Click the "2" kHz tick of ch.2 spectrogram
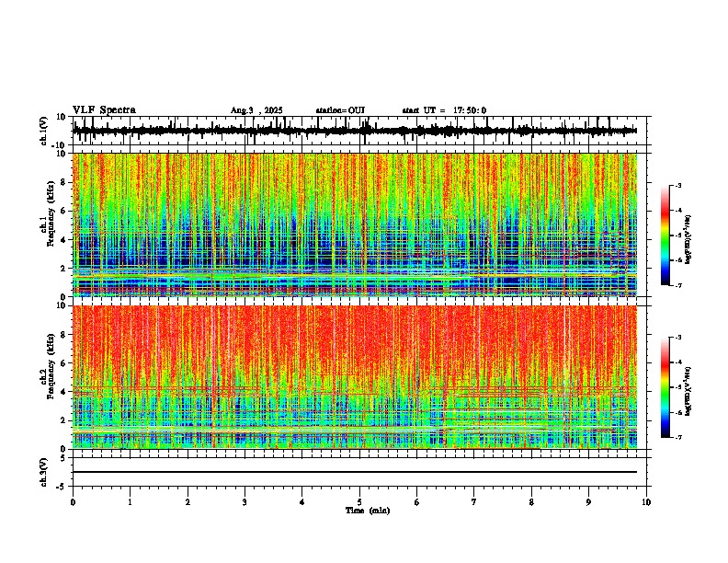728x563 pixels. (x=64, y=420)
